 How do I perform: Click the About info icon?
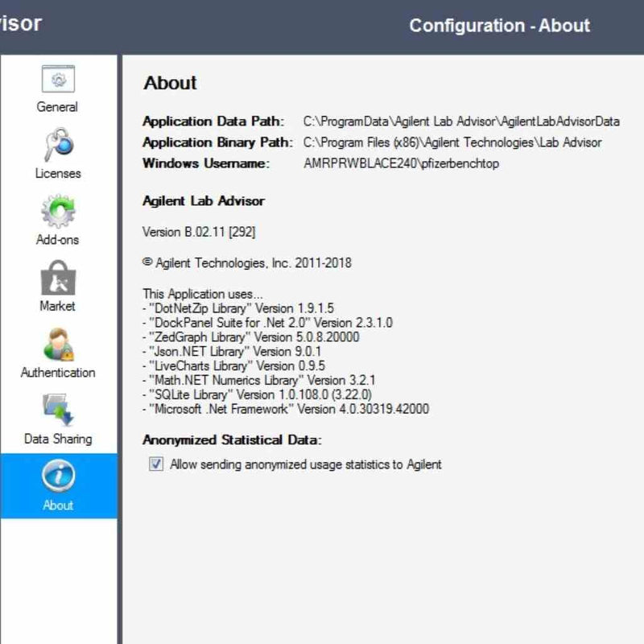[x=58, y=476]
